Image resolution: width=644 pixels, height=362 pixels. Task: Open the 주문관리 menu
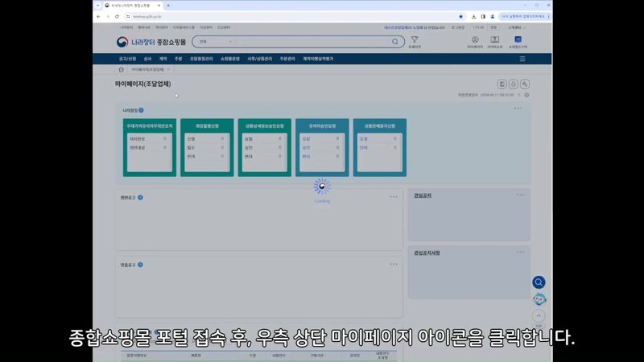click(287, 59)
